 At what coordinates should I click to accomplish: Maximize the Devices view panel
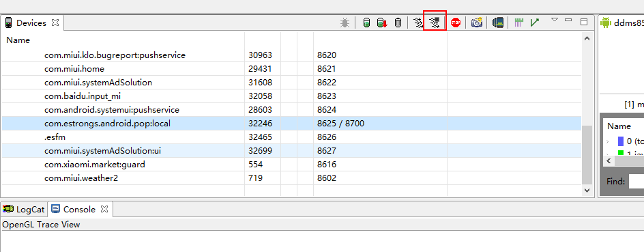584,22
